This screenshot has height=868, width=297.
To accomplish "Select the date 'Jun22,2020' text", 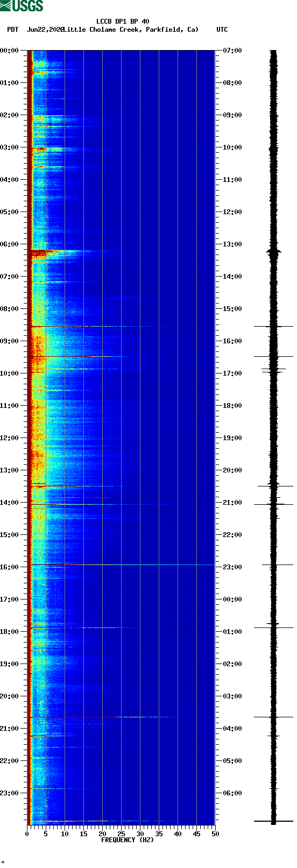I will pos(45,30).
